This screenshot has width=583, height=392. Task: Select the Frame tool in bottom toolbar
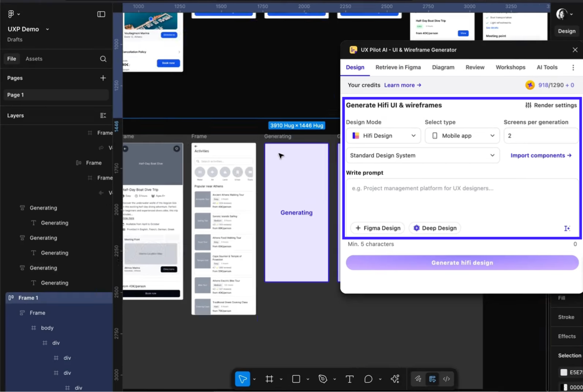pyautogui.click(x=269, y=379)
